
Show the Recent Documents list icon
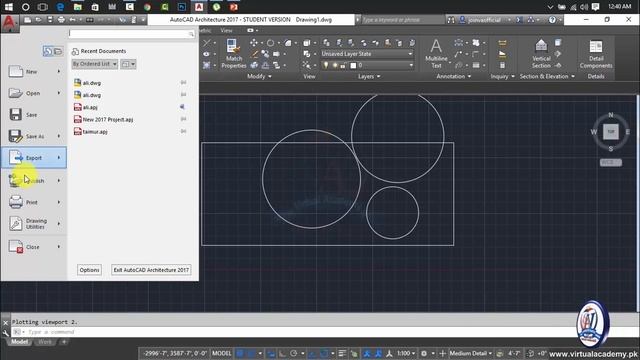pyautogui.click(x=48, y=51)
